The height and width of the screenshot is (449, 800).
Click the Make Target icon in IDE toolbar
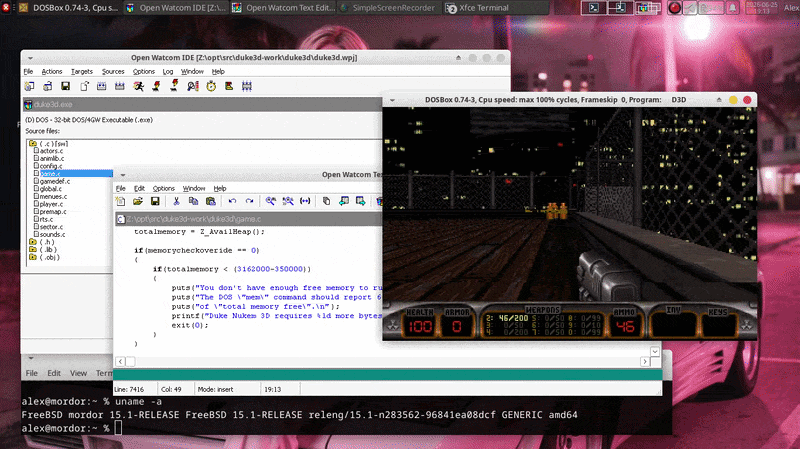coord(102,86)
